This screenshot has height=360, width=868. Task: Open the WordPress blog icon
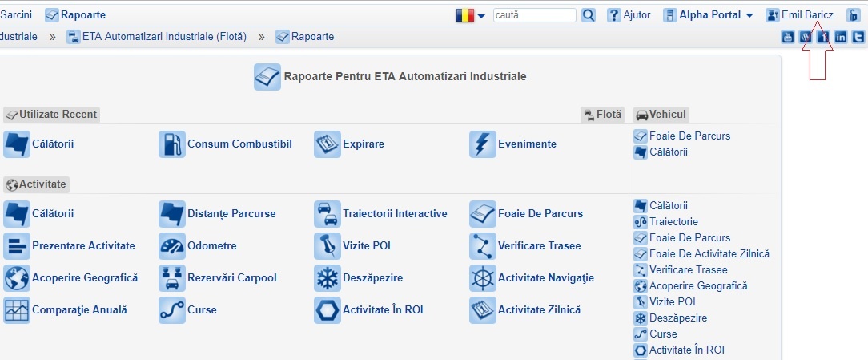[806, 37]
